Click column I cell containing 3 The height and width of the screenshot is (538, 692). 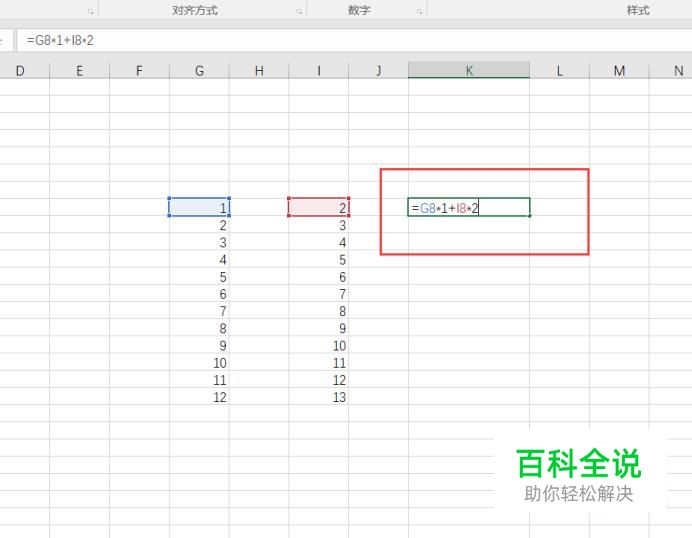point(319,225)
